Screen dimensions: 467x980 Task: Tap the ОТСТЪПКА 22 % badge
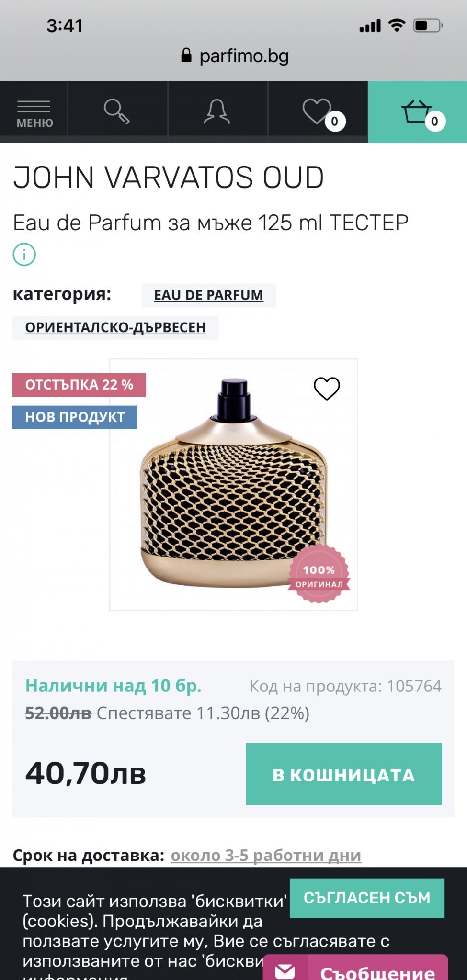pyautogui.click(x=79, y=385)
